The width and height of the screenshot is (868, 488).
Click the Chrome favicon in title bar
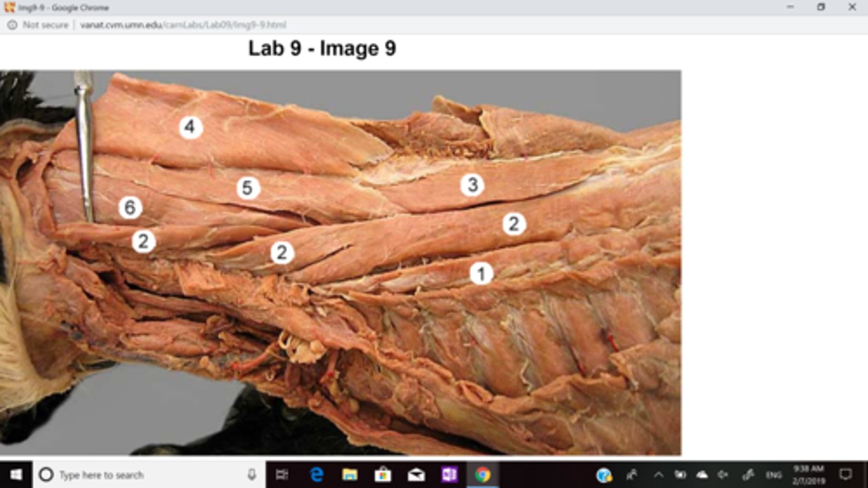(9, 7)
